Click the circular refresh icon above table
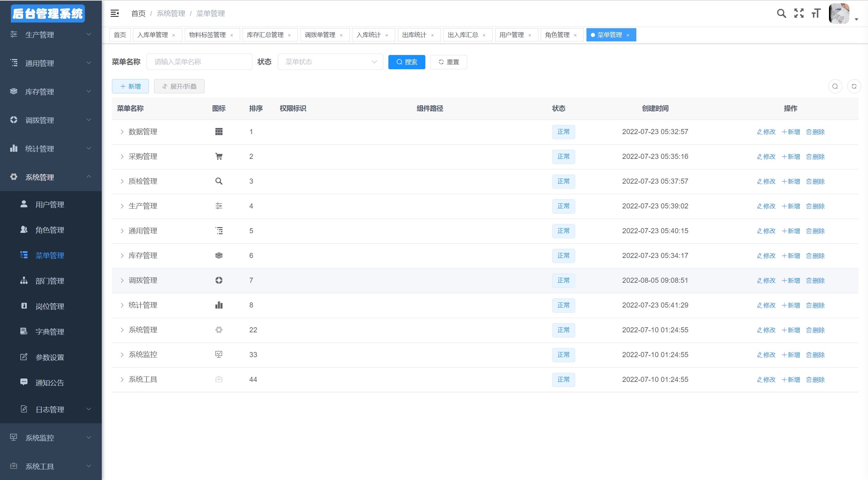Image resolution: width=868 pixels, height=480 pixels. click(854, 87)
